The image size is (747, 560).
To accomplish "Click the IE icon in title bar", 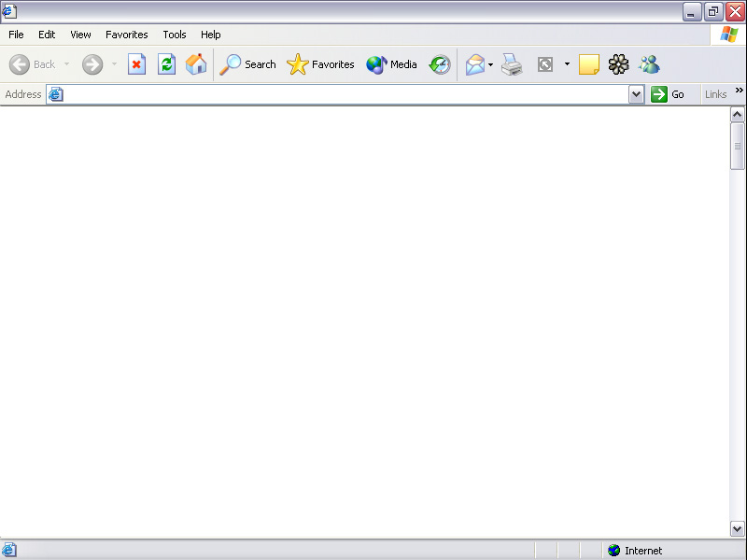I will pos(9,11).
